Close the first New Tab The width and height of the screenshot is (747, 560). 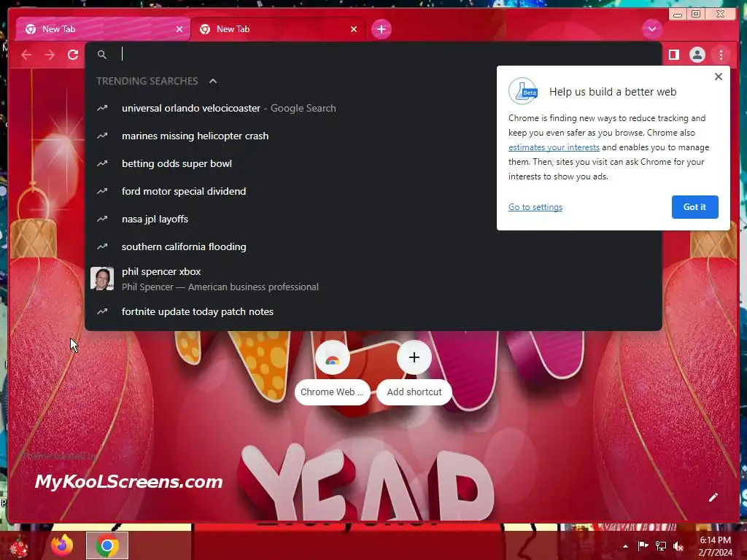click(179, 29)
